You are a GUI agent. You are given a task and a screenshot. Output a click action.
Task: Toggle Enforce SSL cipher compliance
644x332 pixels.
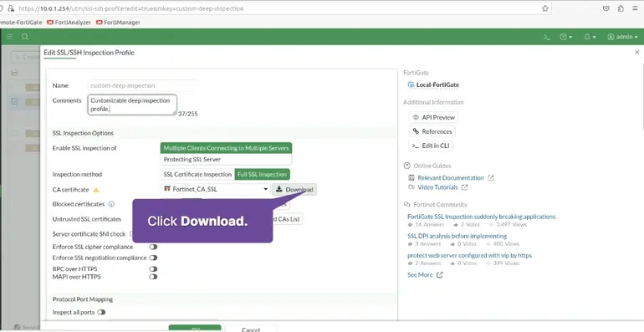(x=153, y=247)
